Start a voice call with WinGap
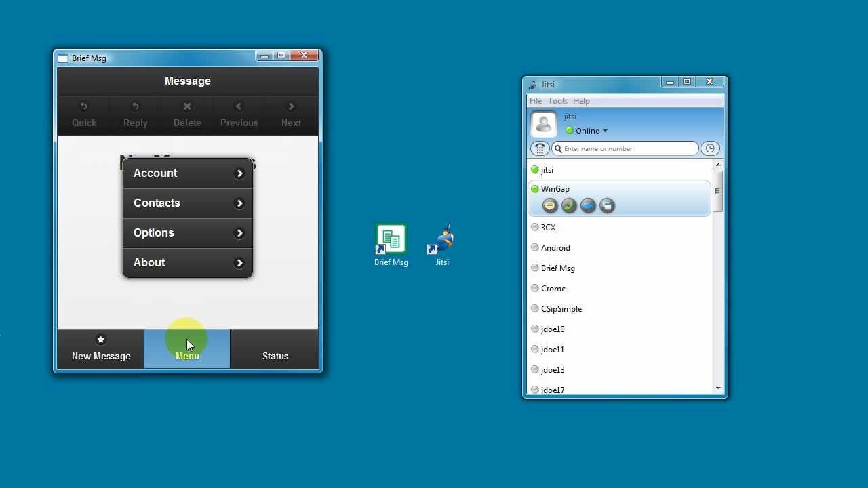Screen dimensions: 868x488 (x=569, y=205)
